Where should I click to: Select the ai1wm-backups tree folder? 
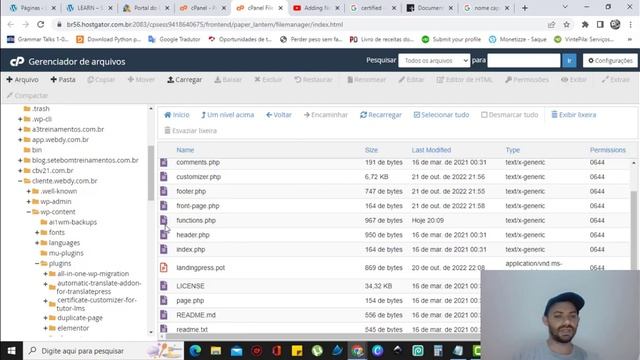[69, 222]
